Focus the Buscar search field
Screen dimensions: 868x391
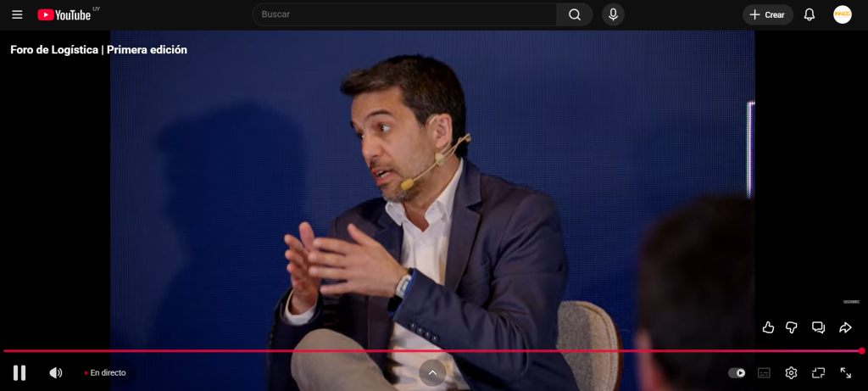(404, 14)
